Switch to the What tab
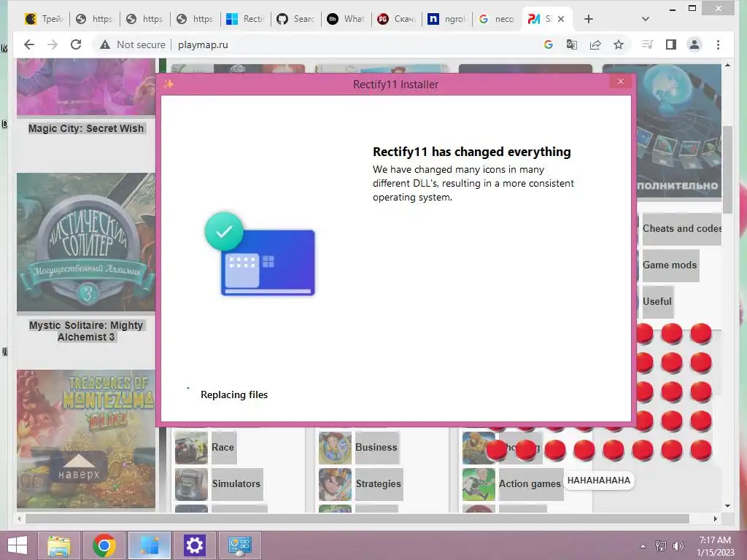The image size is (747, 560). 347,19
